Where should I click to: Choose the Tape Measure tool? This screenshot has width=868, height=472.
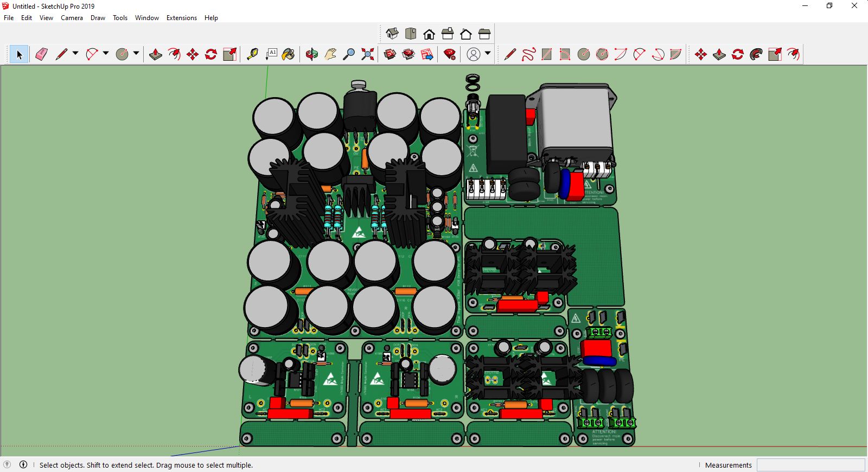pos(252,54)
